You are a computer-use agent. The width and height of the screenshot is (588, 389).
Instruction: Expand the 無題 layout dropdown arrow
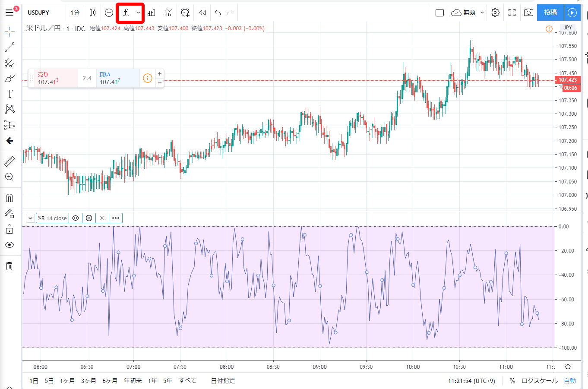pyautogui.click(x=482, y=13)
